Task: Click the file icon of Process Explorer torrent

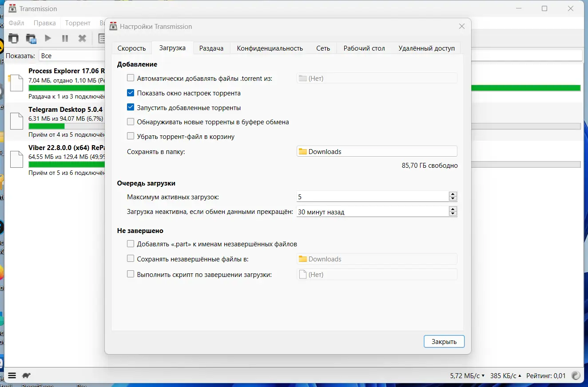Action: 16,83
